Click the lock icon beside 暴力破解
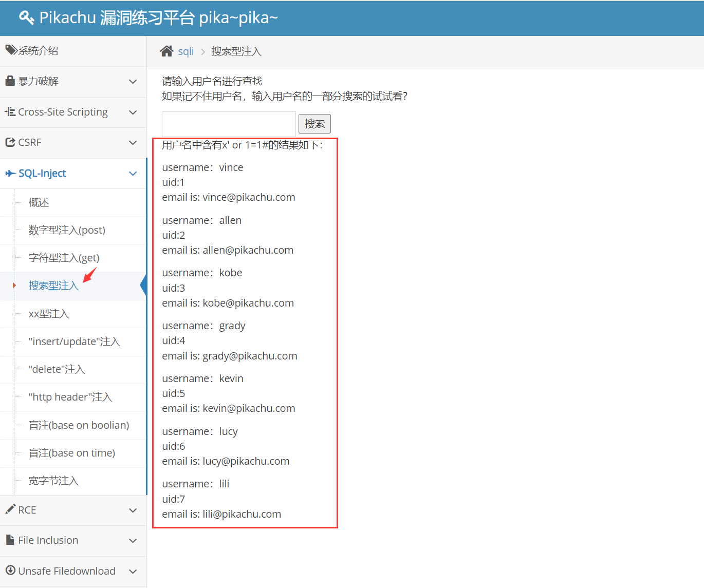The image size is (704, 588). (10, 81)
